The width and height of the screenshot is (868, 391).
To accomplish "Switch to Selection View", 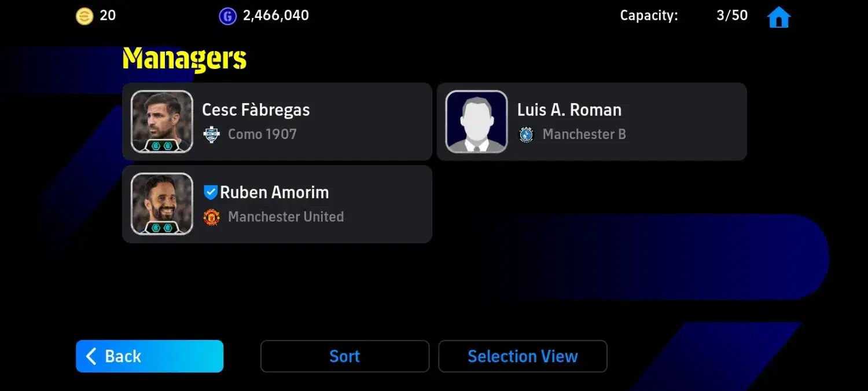I will tap(523, 356).
